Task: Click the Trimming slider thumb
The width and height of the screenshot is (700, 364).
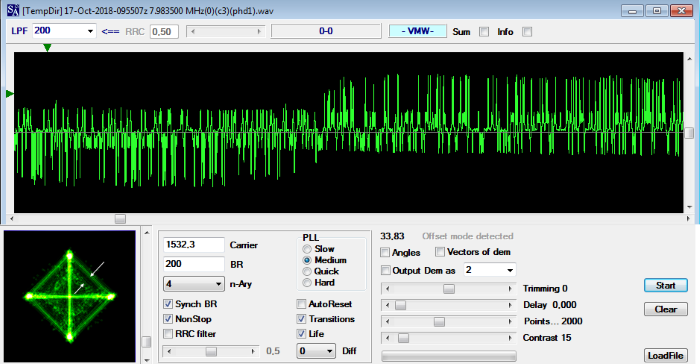Action: pyautogui.click(x=449, y=289)
